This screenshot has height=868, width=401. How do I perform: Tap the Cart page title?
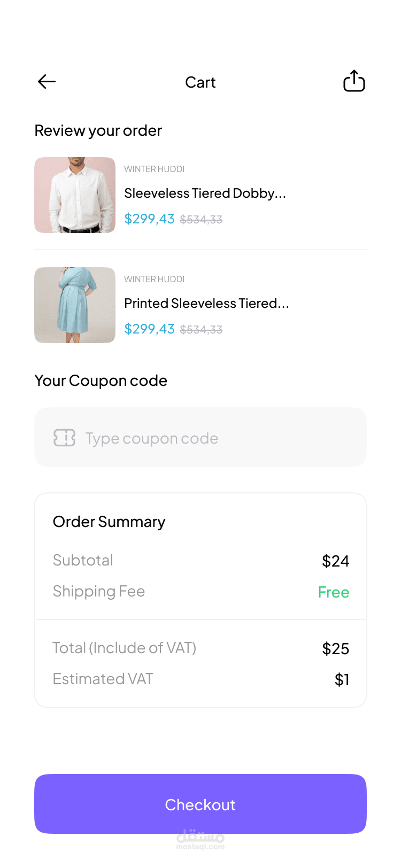tap(200, 82)
